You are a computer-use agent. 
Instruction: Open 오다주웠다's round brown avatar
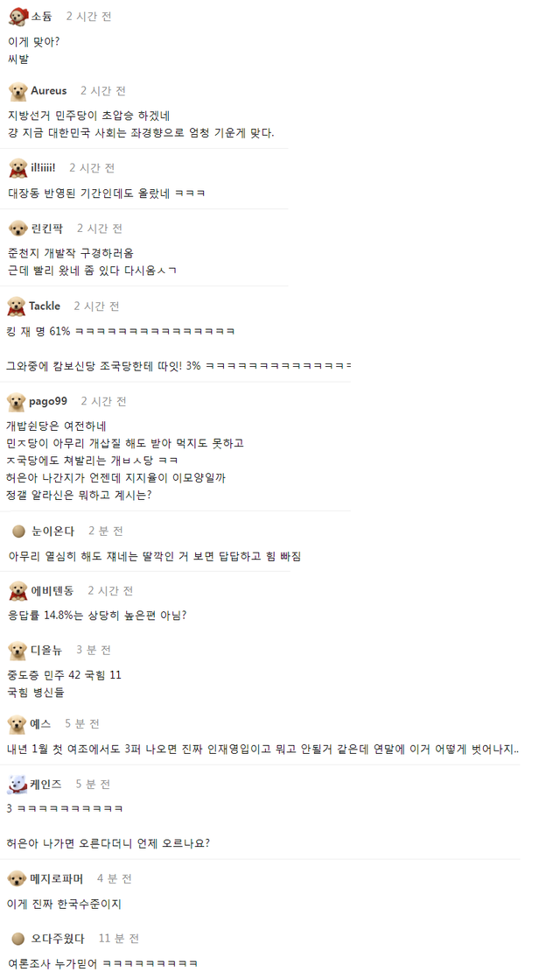click(x=18, y=939)
